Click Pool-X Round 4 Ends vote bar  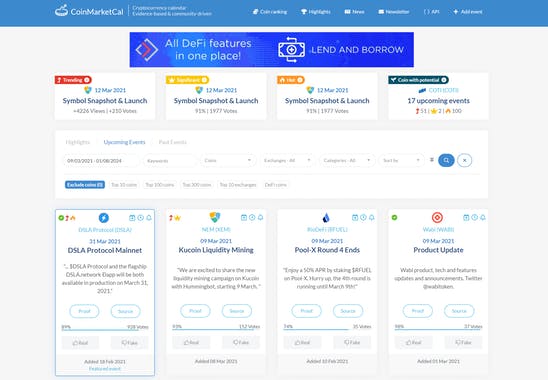327,329
